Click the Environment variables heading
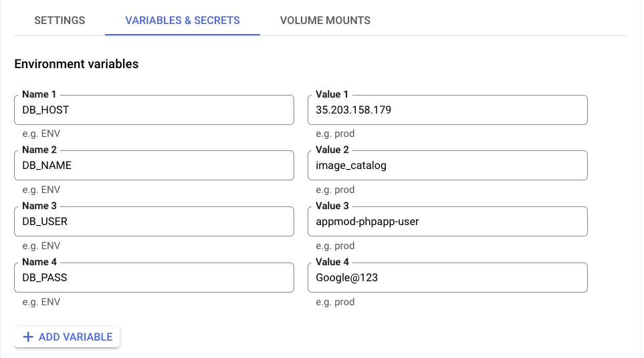Screen dimensions: 644x358 76,64
